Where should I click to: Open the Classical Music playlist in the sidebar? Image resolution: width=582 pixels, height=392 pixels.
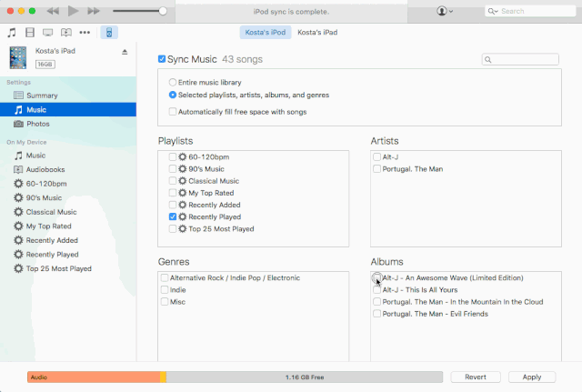pyautogui.click(x=68, y=212)
